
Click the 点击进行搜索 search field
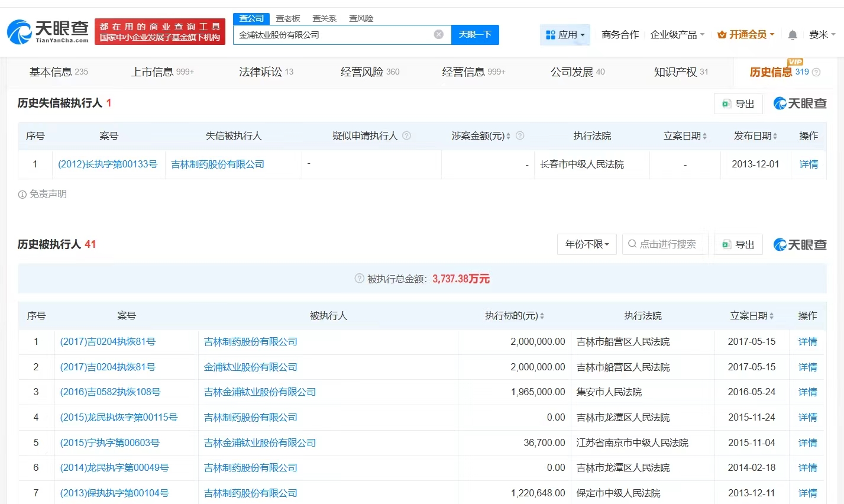click(x=665, y=244)
